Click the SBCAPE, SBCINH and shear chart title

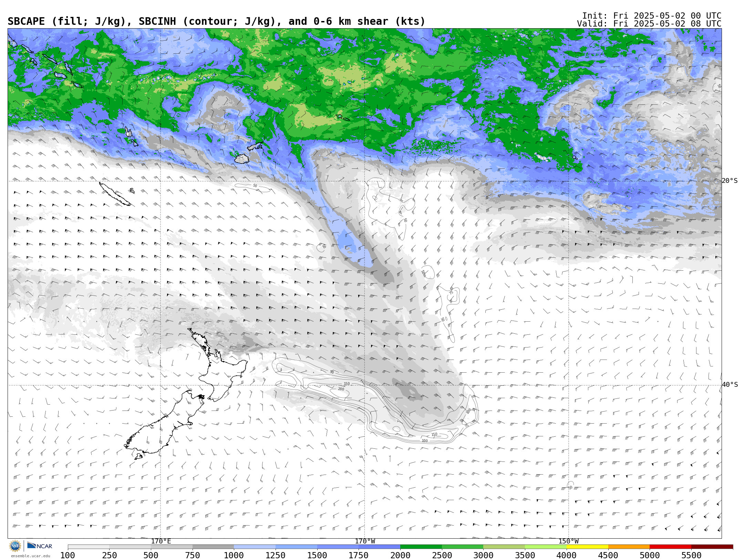(x=216, y=22)
